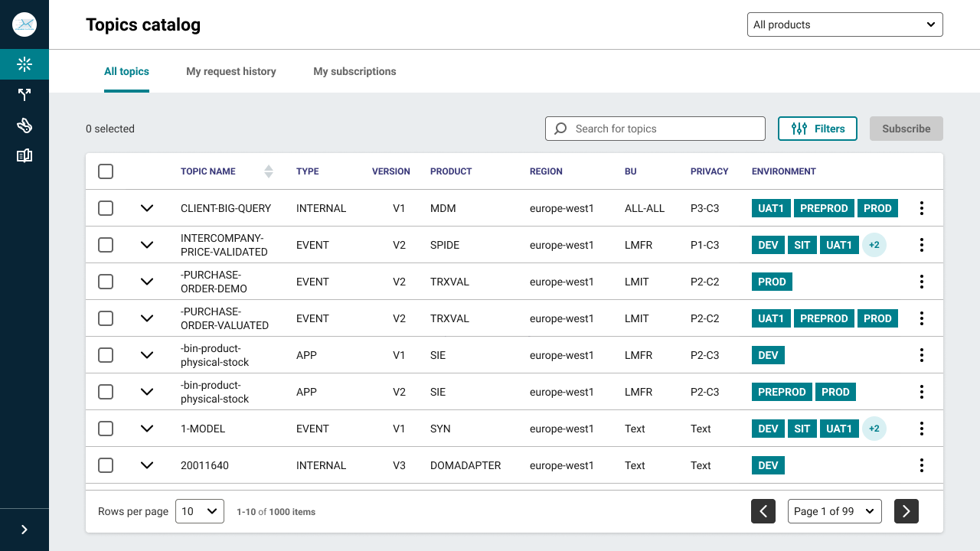Screen dimensions: 980x551
Task: Select the INTERCOMPANY-PRICE-VALIDATED row checkbox
Action: 106,245
